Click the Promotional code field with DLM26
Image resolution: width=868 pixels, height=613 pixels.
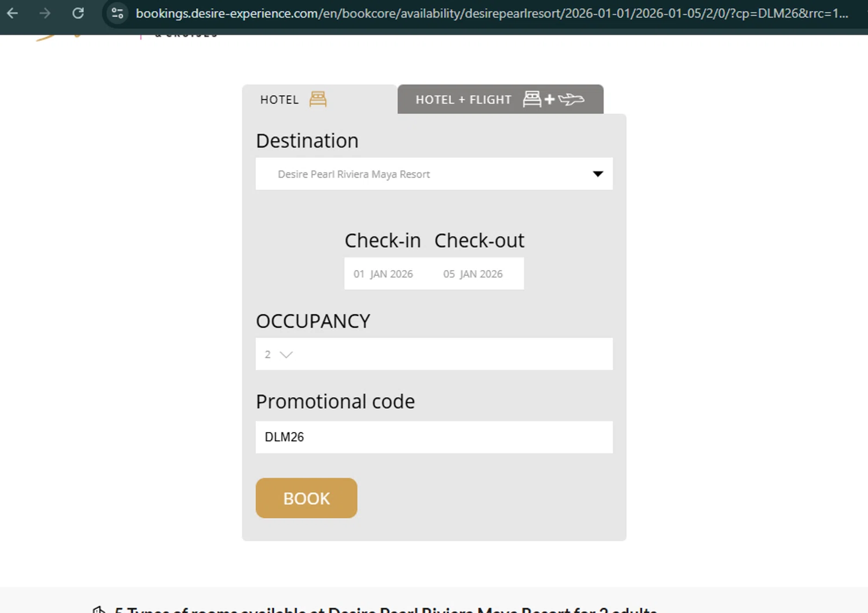[434, 437]
